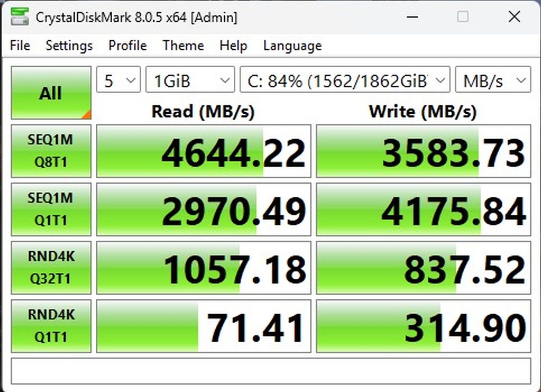Image resolution: width=541 pixels, height=392 pixels.
Task: Start the SEQ1M Q1T1 test
Action: [51, 209]
